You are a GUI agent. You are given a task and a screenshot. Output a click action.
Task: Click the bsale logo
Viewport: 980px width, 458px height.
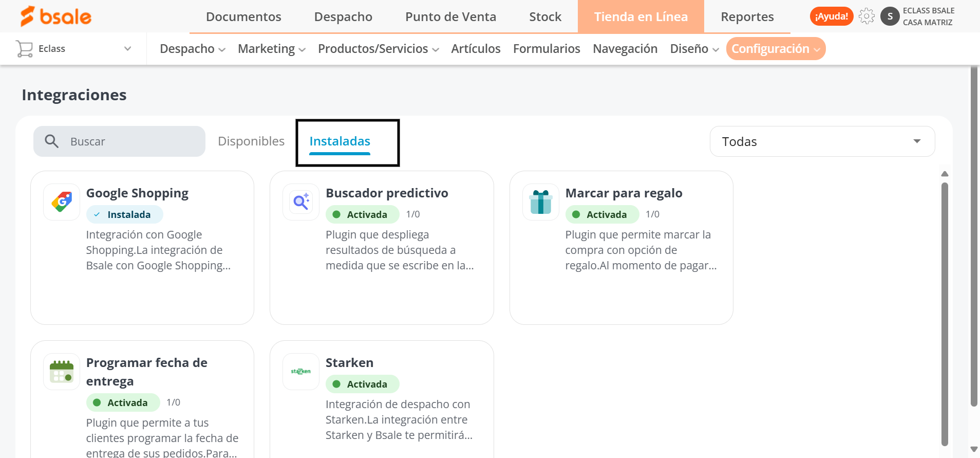pos(55,16)
